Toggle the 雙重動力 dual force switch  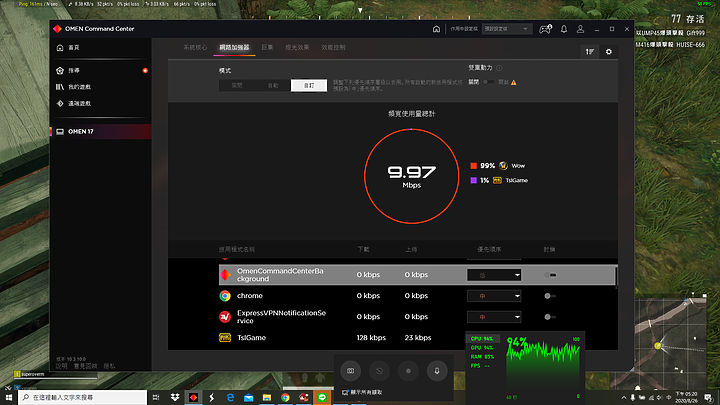point(489,82)
